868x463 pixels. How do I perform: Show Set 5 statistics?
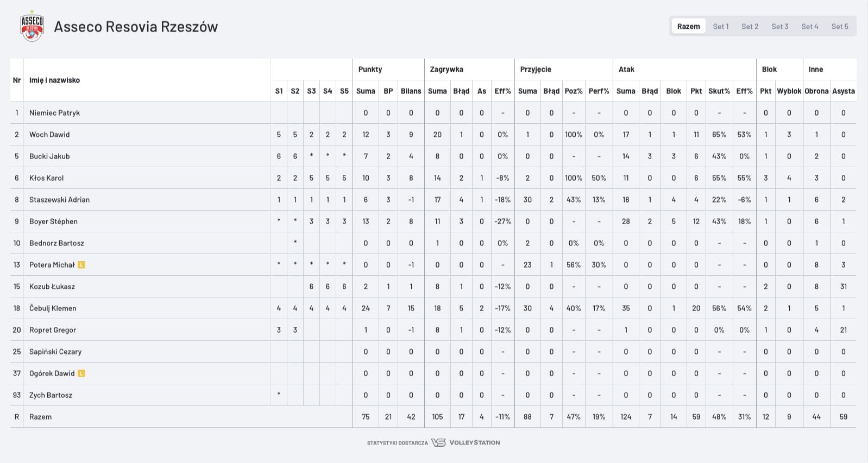tap(839, 26)
